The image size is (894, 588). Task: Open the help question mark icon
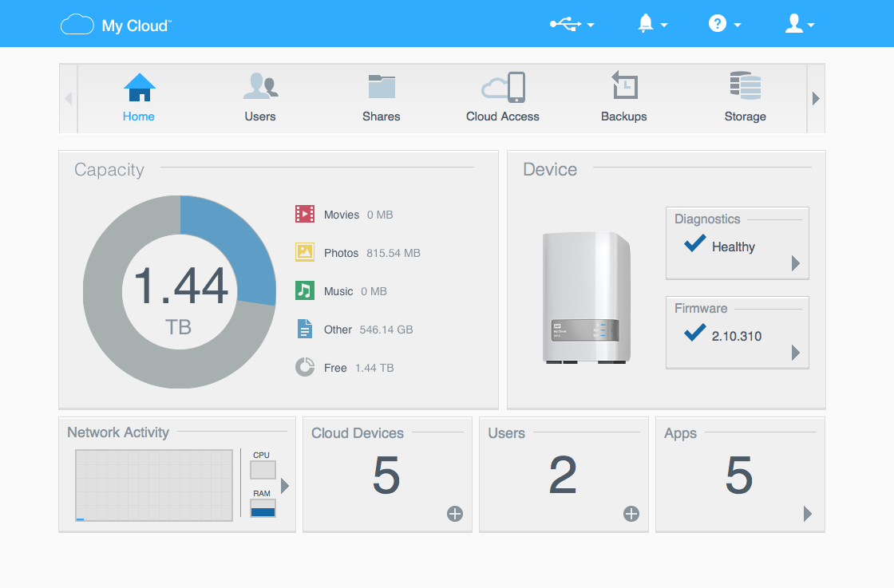(718, 23)
